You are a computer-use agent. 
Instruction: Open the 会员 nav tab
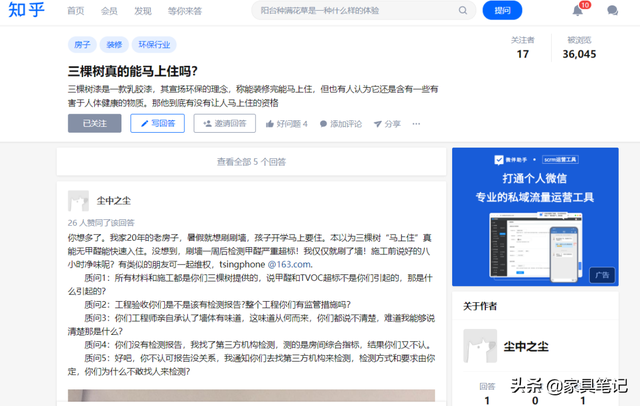click(x=109, y=11)
